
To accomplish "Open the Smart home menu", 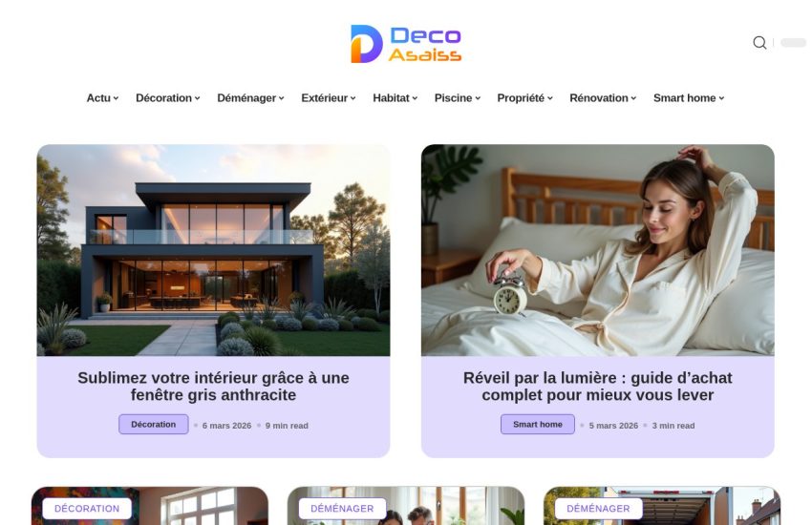I will [x=689, y=97].
